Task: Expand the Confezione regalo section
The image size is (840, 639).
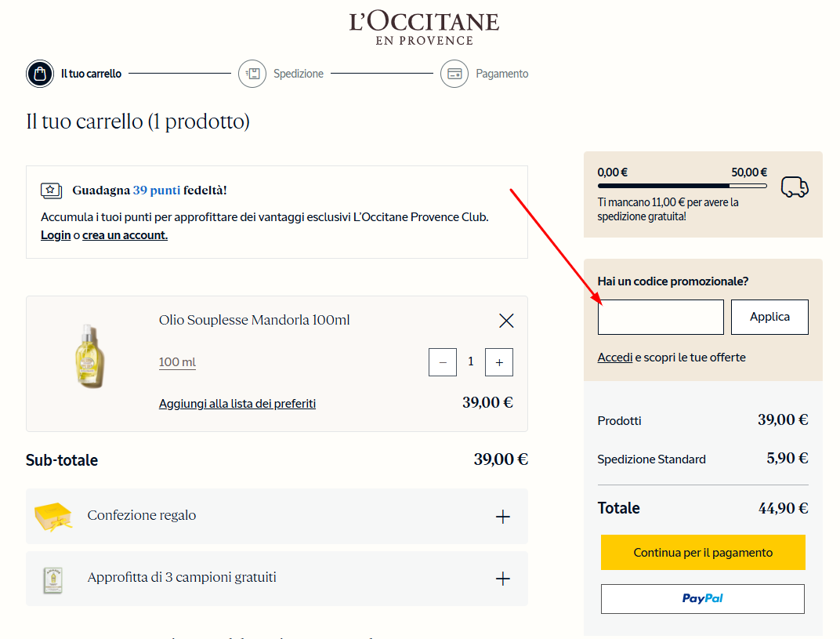Action: [x=502, y=515]
